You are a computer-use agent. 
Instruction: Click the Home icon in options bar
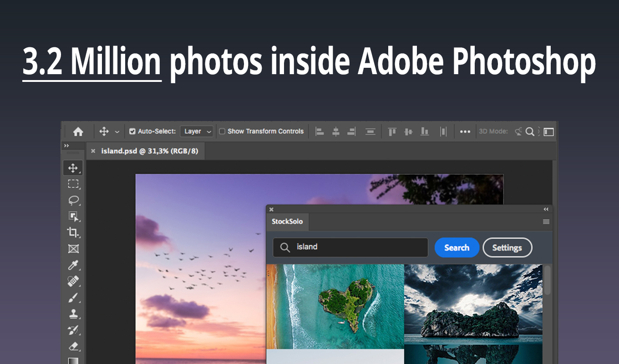[78, 131]
